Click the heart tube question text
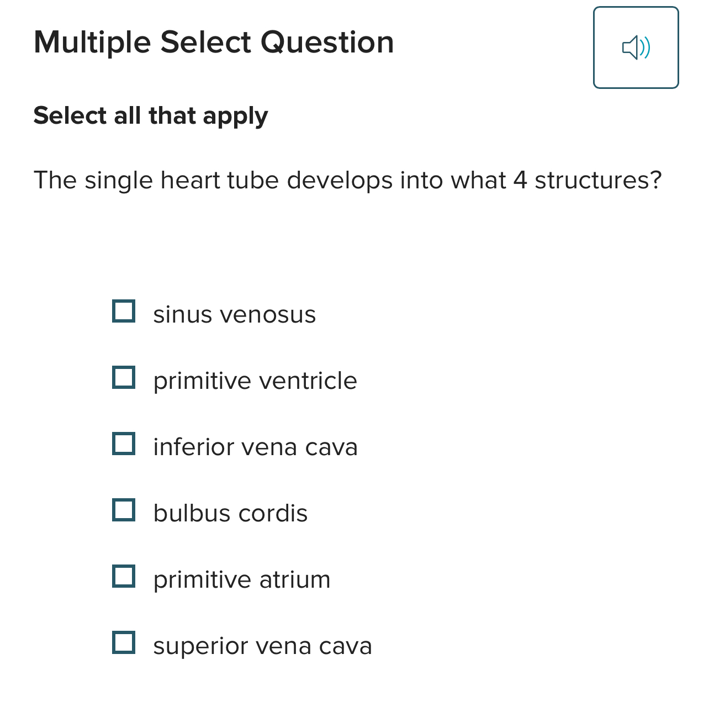Image resolution: width=709 pixels, height=728 pixels. pos(347,181)
